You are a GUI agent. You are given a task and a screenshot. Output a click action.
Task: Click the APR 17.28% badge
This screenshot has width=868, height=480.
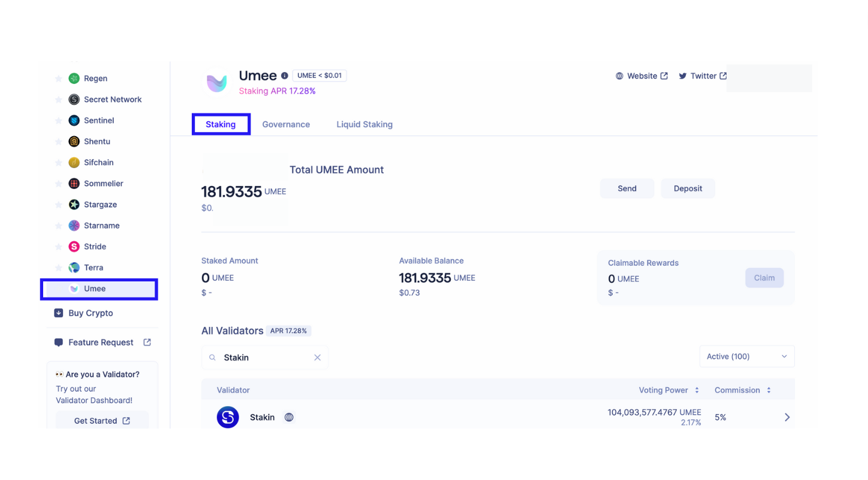coord(288,331)
